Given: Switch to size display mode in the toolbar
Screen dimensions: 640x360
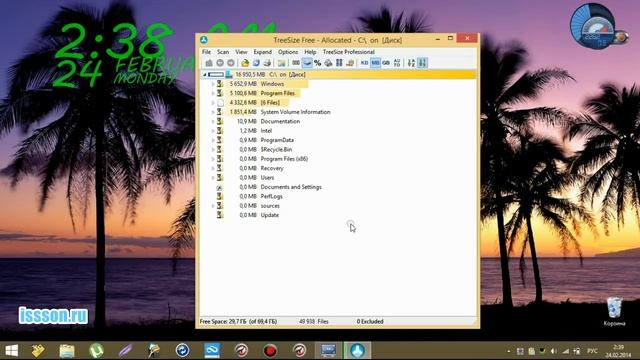Looking at the screenshot, I should (x=296, y=63).
